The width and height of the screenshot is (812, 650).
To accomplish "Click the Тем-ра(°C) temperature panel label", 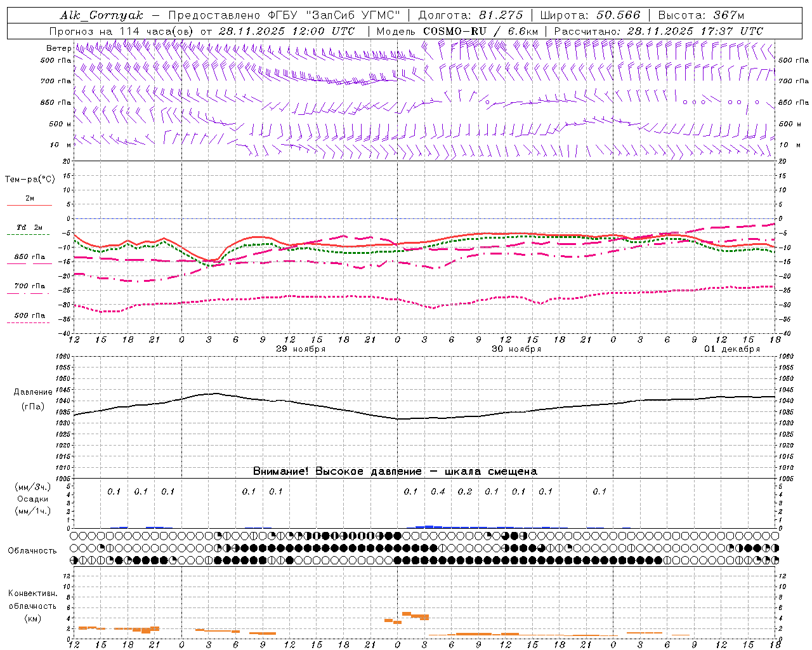I will pos(30,180).
